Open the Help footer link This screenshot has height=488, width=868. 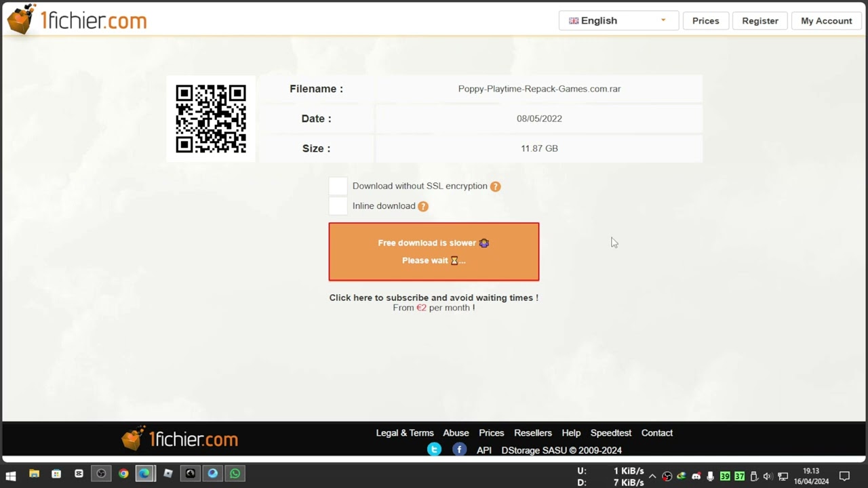(571, 432)
